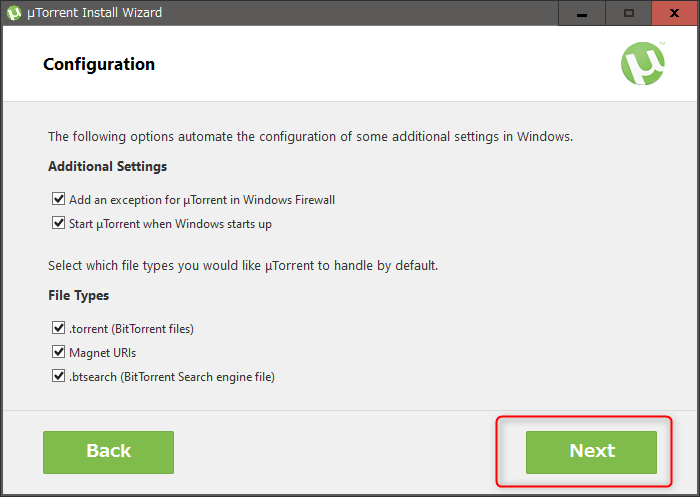700x497 pixels.
Task: Uncheck the Windows Firewall exception checkbox
Action: click(x=58, y=200)
